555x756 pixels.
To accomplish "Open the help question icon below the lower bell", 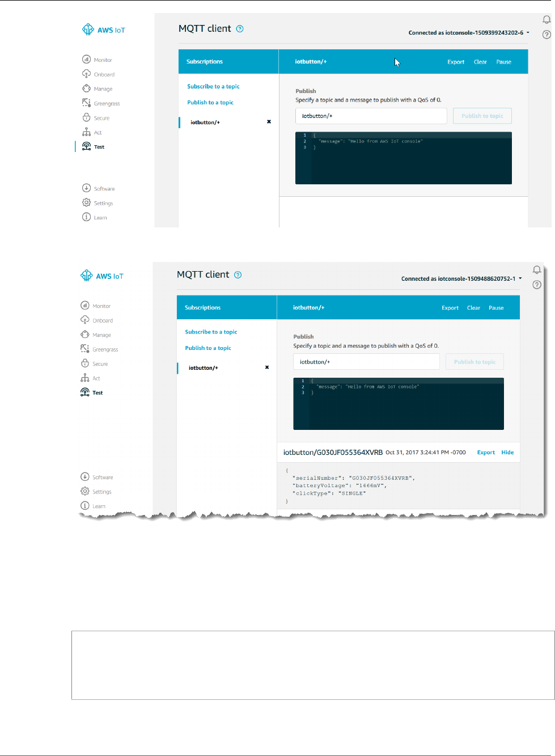I will click(x=537, y=285).
